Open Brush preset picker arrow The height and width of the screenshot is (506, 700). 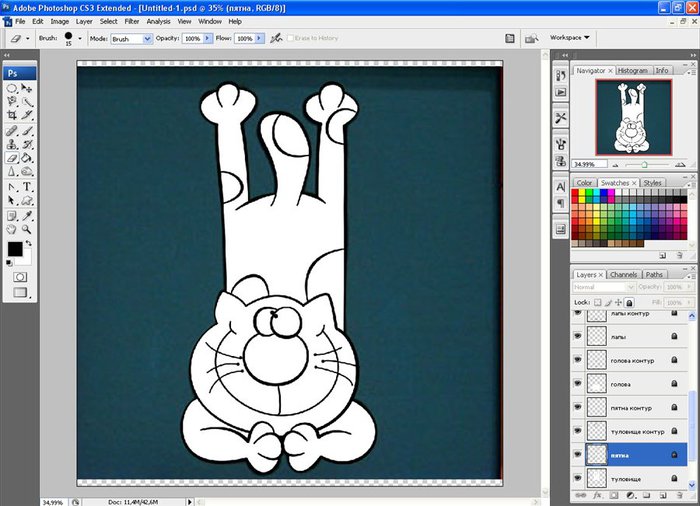point(80,39)
